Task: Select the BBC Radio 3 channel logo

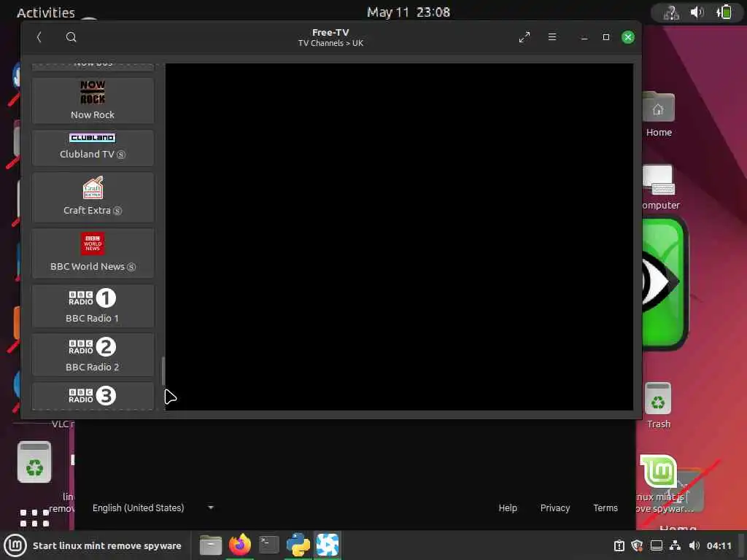Action: point(93,395)
